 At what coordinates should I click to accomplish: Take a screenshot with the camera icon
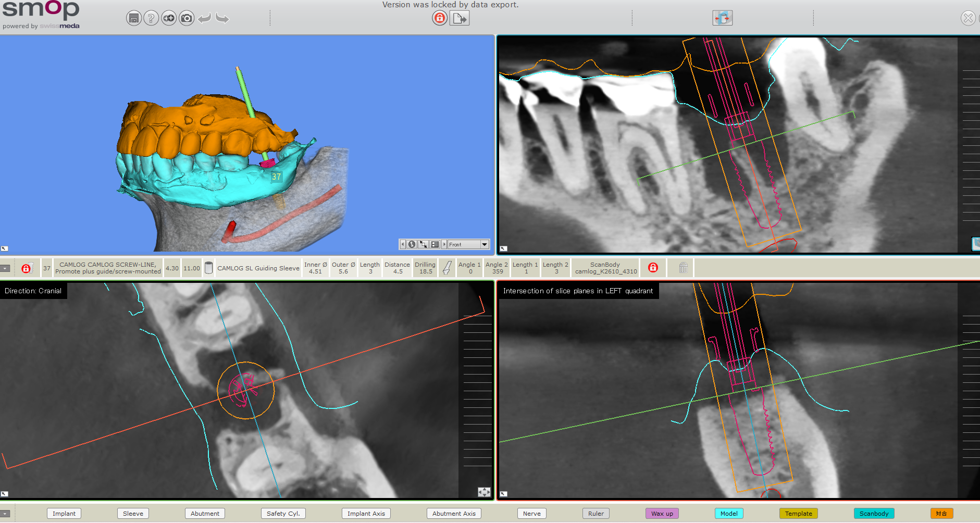click(187, 19)
